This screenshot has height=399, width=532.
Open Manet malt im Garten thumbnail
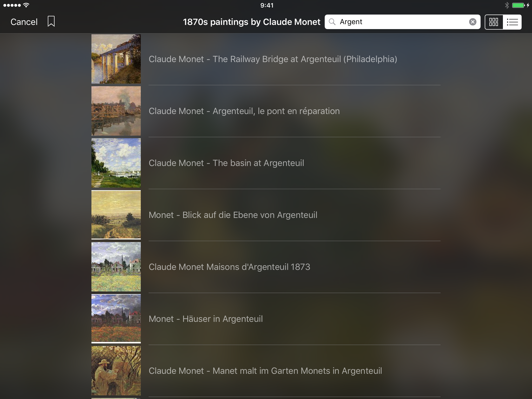click(x=116, y=371)
